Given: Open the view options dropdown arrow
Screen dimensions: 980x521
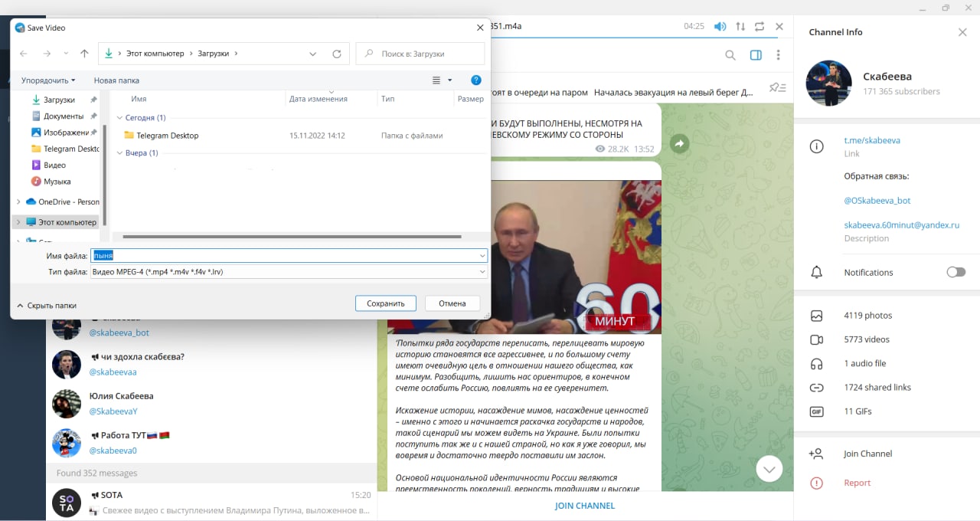Looking at the screenshot, I should coord(449,80).
